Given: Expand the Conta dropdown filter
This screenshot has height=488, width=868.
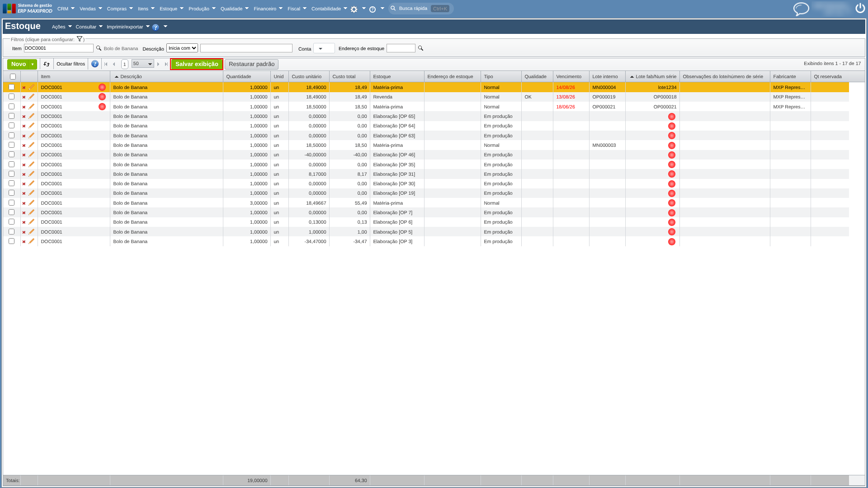Looking at the screenshot, I should (x=324, y=48).
